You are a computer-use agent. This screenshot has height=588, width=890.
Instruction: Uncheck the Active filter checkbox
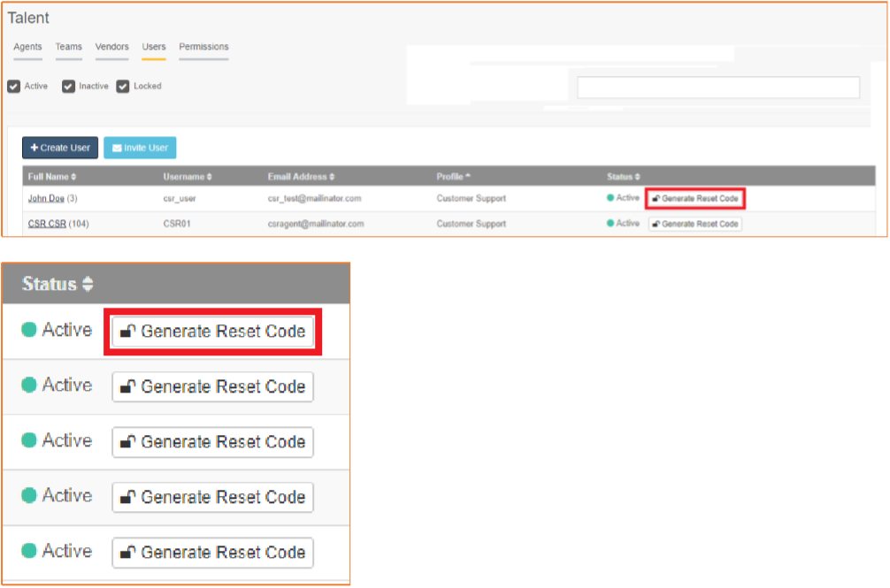coord(14,86)
